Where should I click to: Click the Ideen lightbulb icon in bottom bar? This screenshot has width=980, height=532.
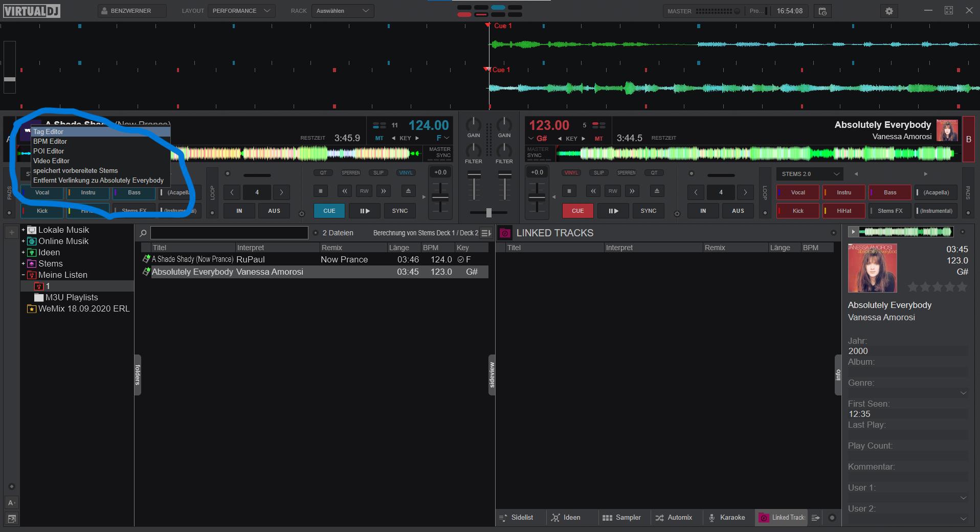pos(555,518)
